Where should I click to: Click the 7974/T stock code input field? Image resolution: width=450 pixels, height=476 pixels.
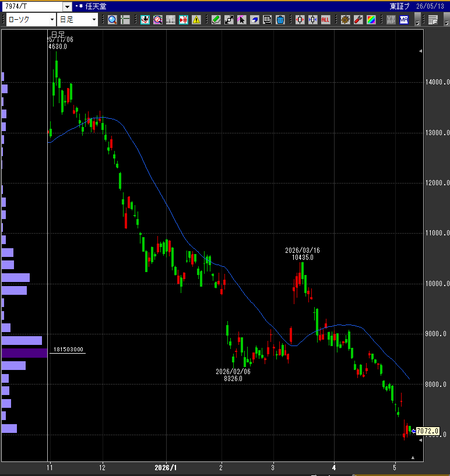[x=33, y=6]
